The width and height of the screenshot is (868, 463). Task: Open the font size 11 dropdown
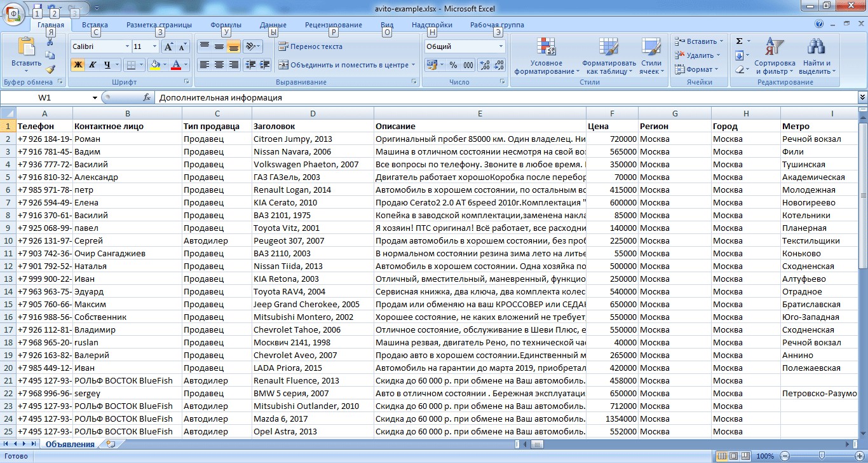click(x=154, y=46)
